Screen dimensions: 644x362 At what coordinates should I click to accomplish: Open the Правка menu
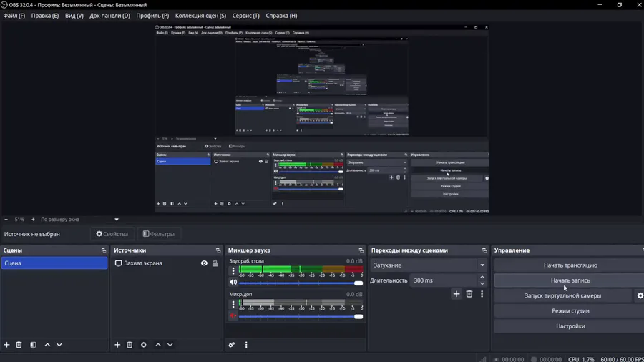click(x=45, y=16)
